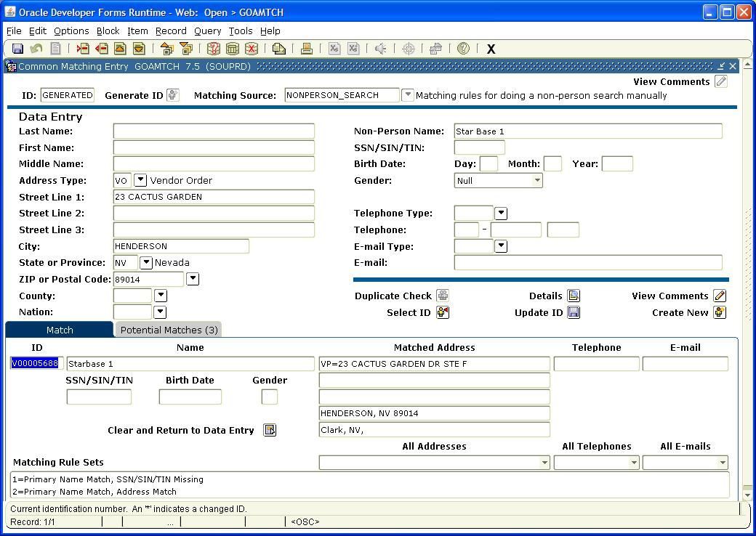Click the Remove Record toolbar icon
Viewport: 756px width, 536px height.
coord(101,49)
